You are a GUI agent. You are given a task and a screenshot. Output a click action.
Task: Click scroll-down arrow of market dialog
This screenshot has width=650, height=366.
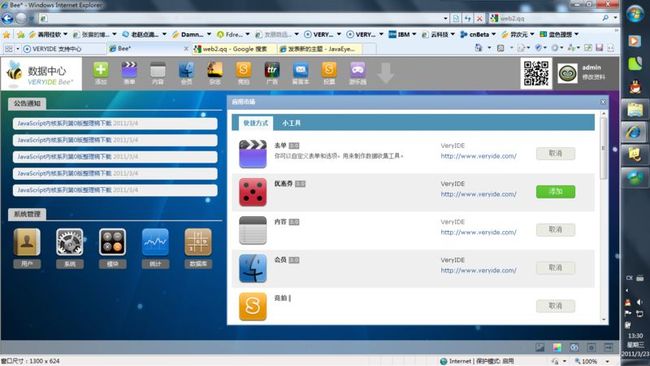(x=604, y=320)
